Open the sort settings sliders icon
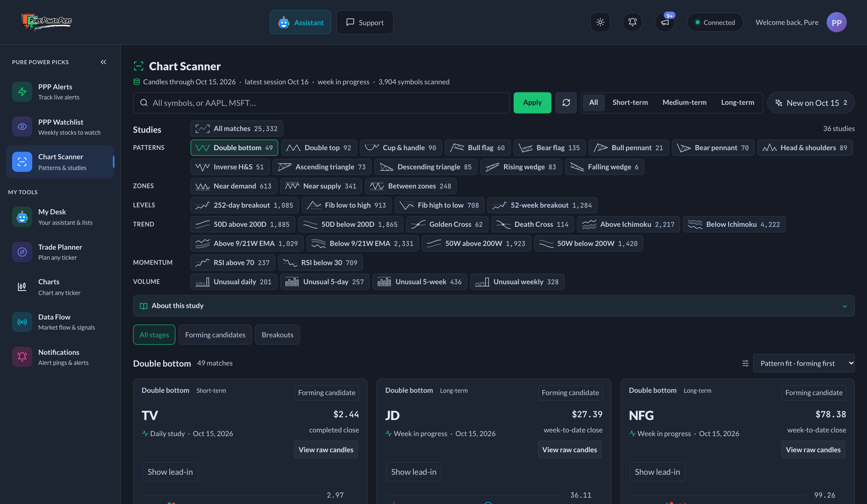The width and height of the screenshot is (867, 504). (745, 363)
